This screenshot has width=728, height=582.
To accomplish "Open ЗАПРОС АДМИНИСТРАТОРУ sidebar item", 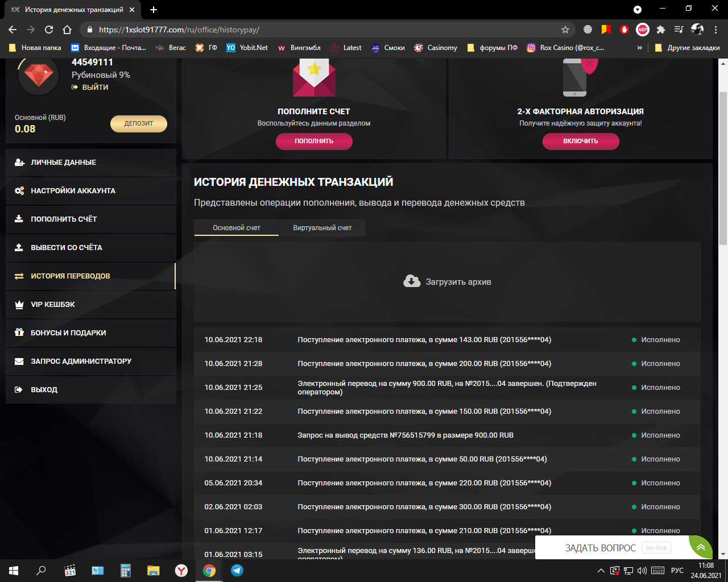I will (x=91, y=361).
